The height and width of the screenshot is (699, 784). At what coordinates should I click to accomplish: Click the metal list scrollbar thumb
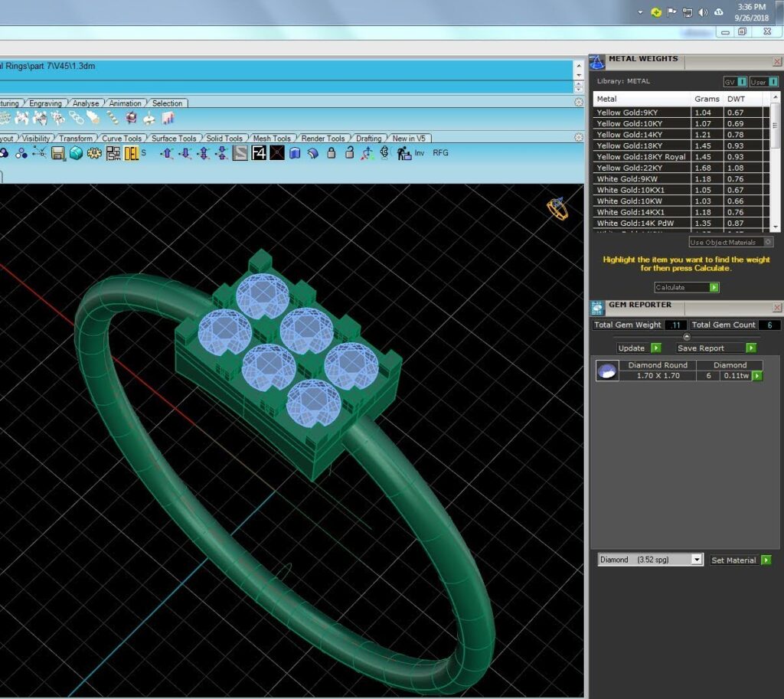[775, 125]
